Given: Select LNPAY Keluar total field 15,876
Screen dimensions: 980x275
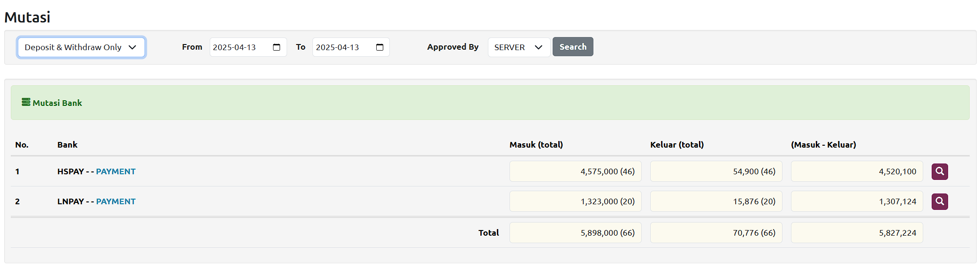Looking at the screenshot, I should pyautogui.click(x=716, y=201).
